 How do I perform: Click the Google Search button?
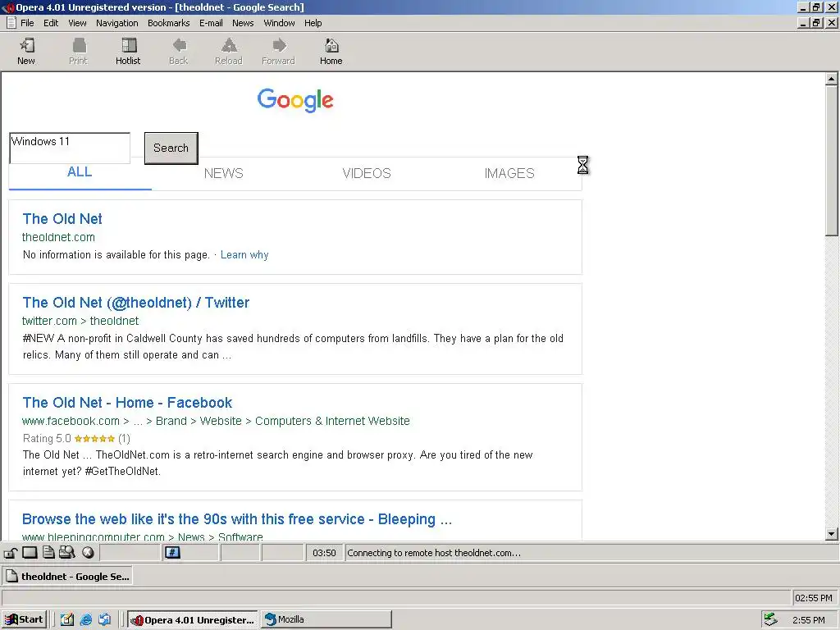coord(171,148)
